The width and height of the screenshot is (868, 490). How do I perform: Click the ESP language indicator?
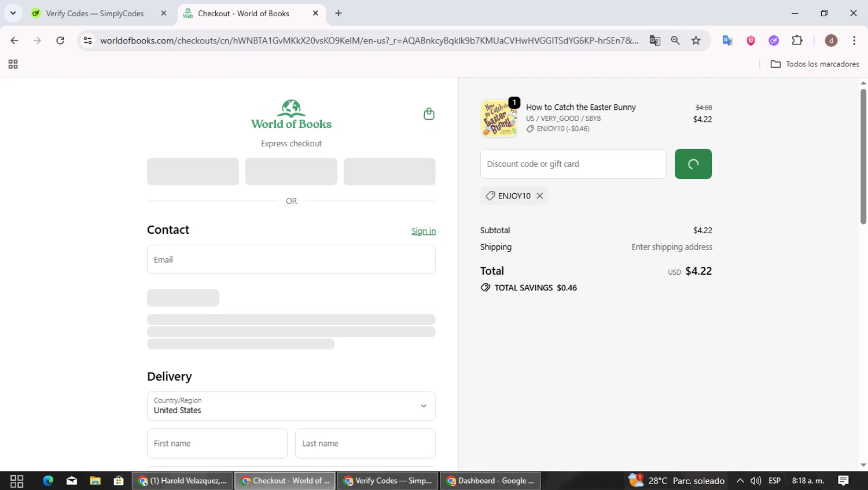[x=775, y=481]
